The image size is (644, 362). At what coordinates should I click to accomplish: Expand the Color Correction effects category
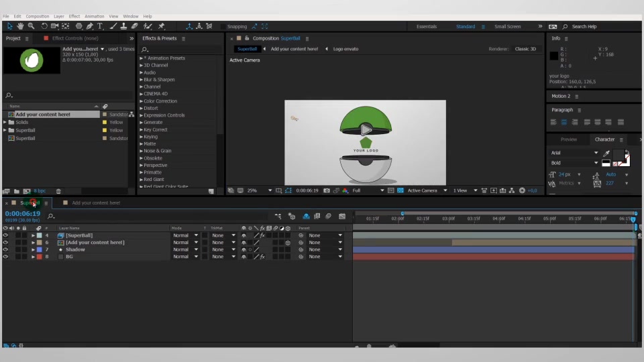[x=142, y=101]
